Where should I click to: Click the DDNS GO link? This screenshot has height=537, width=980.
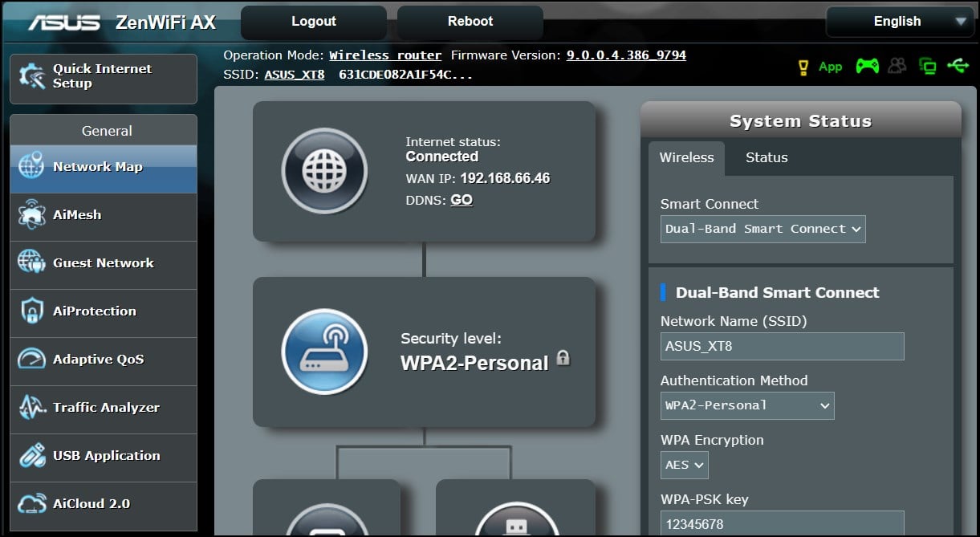pyautogui.click(x=462, y=200)
